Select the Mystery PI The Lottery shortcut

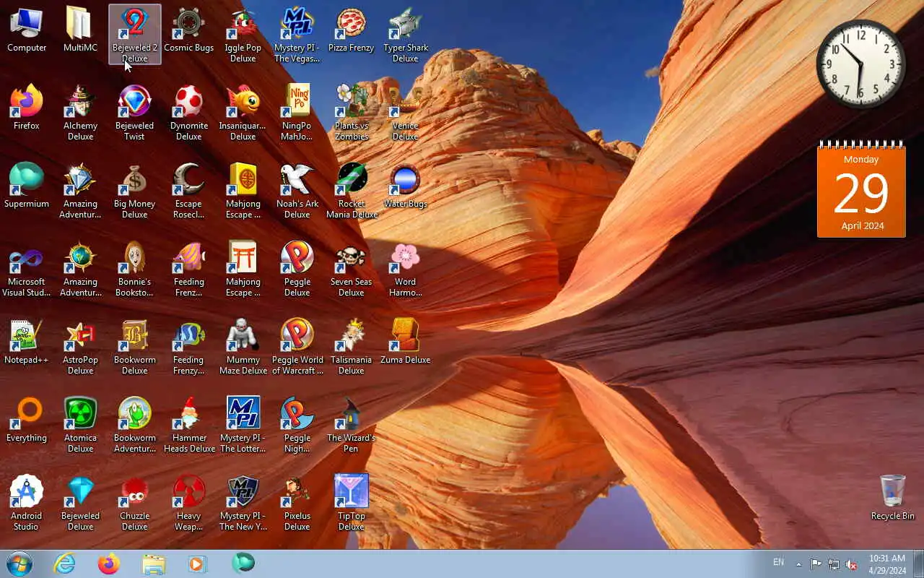pos(243,425)
